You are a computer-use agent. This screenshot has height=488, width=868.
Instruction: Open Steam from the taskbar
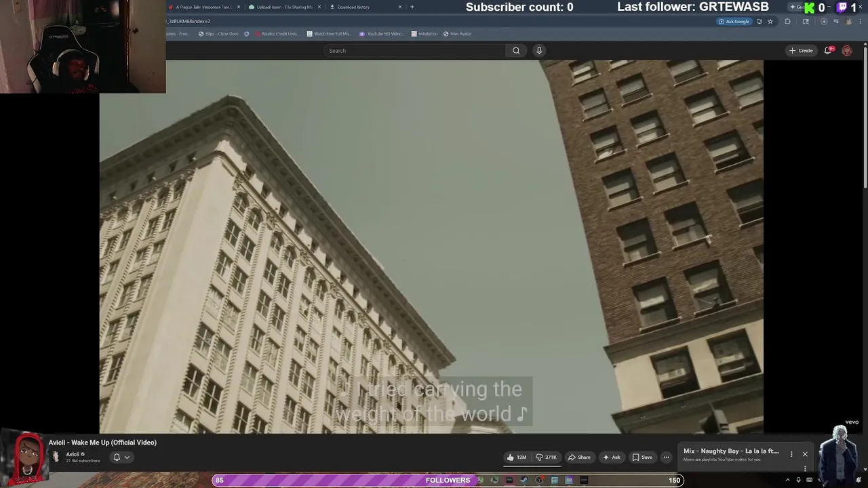[x=524, y=481]
